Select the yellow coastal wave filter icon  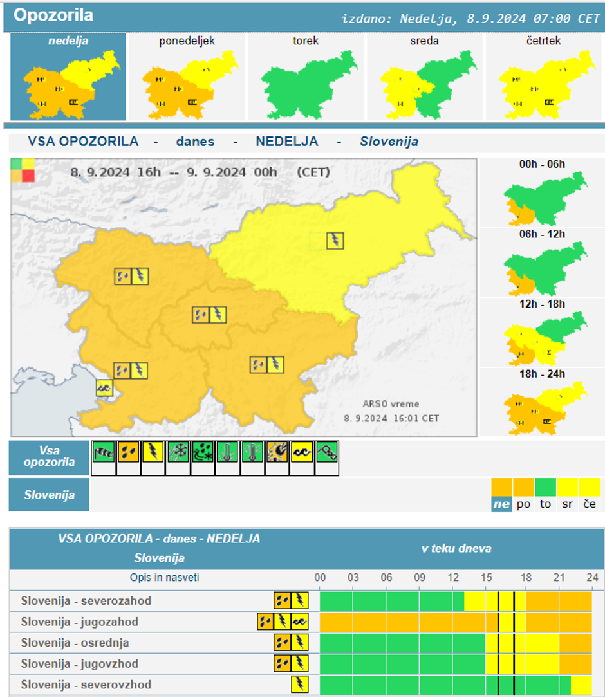[302, 452]
